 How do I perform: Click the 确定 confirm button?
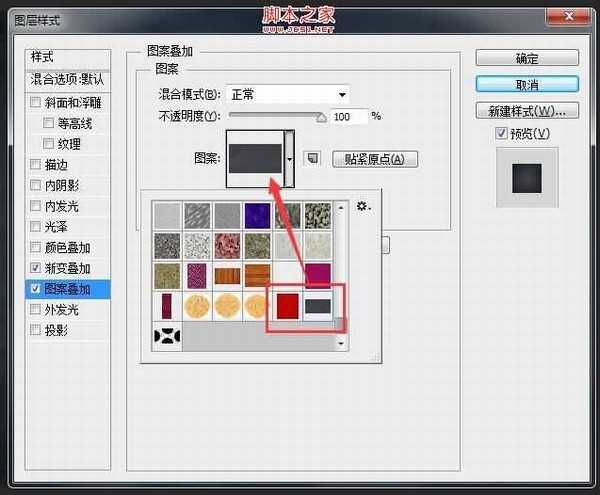click(526, 58)
